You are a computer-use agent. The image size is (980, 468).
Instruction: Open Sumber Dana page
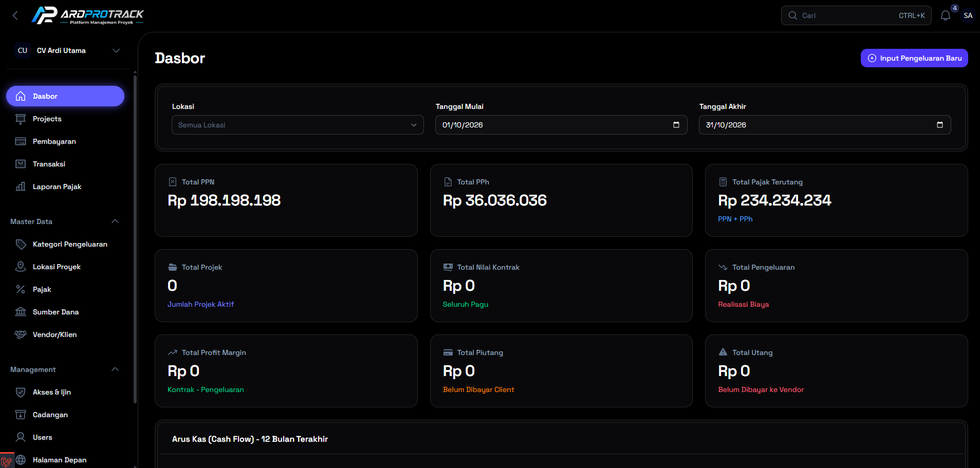(x=65, y=312)
